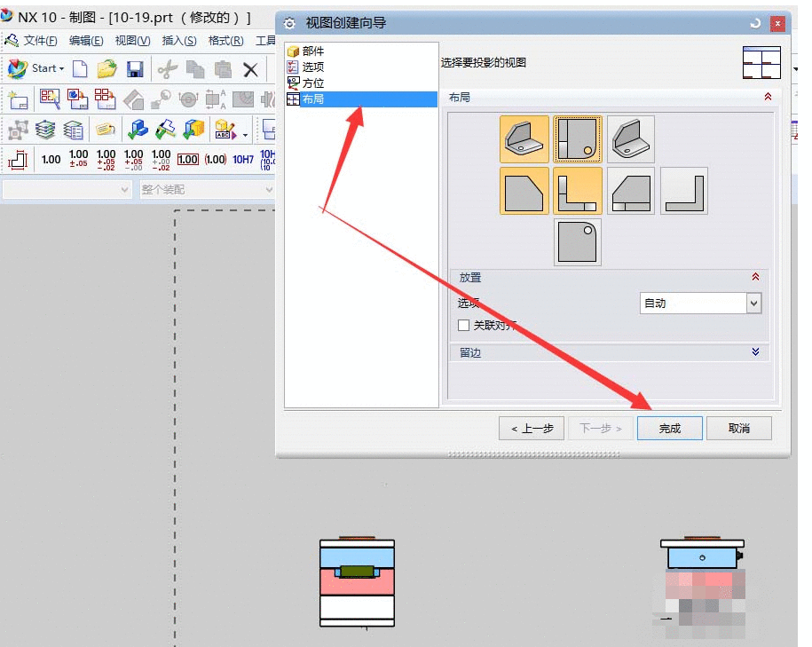
Task: Open the Start menu dropdown
Action: click(x=43, y=68)
